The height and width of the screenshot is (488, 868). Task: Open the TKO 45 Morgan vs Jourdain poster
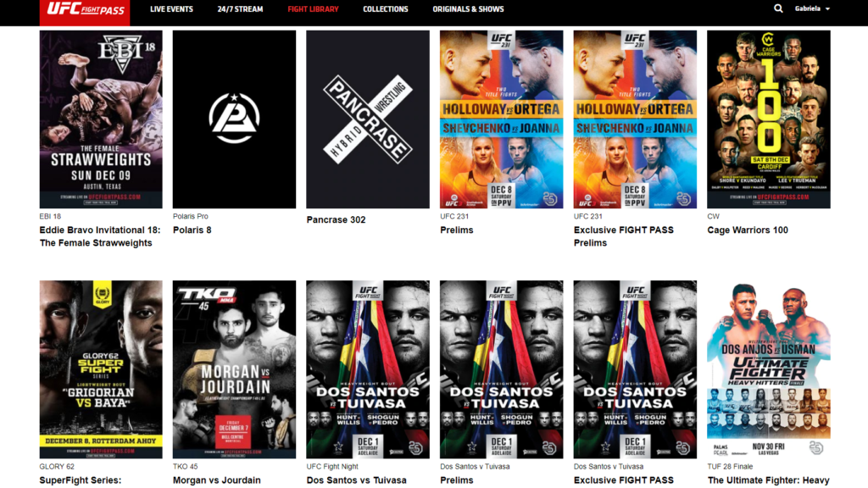click(x=234, y=369)
